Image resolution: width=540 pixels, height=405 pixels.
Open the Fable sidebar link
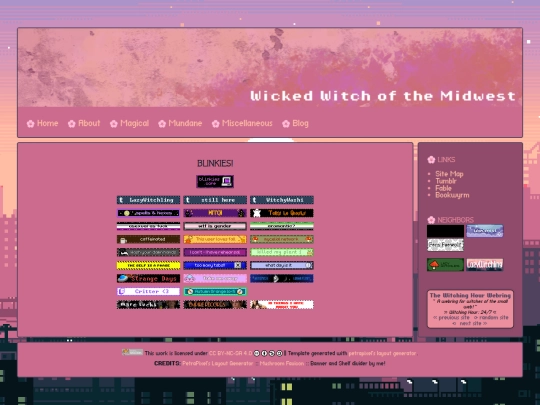[x=443, y=188]
